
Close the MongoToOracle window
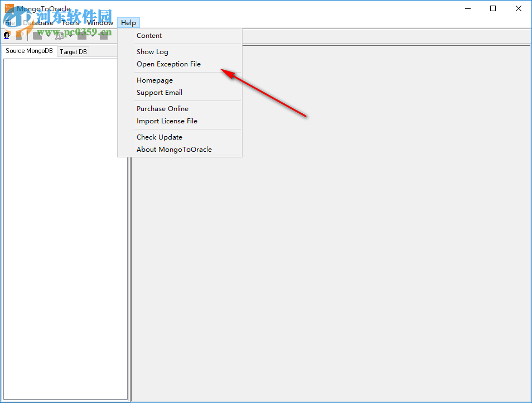519,8
